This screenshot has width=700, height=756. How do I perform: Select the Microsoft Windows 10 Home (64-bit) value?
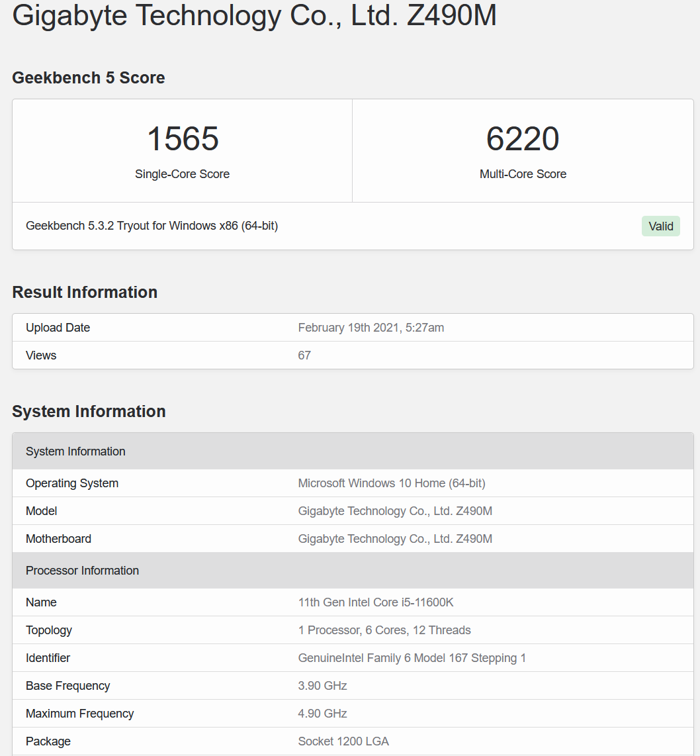[392, 483]
